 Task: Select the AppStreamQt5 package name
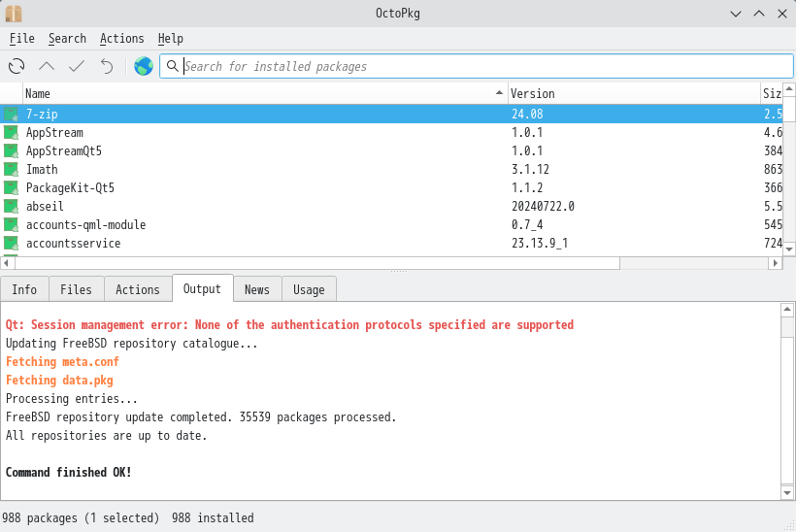click(x=64, y=150)
